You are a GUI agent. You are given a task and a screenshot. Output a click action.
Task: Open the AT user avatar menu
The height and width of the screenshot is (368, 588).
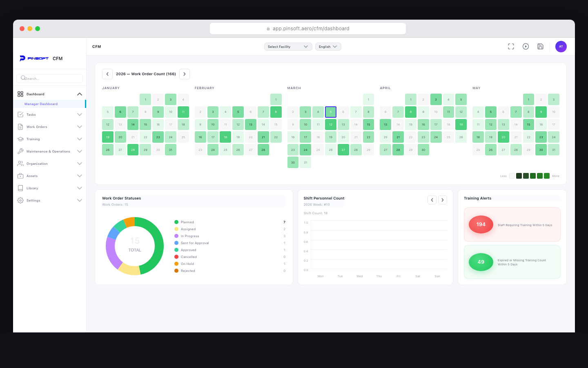(561, 47)
